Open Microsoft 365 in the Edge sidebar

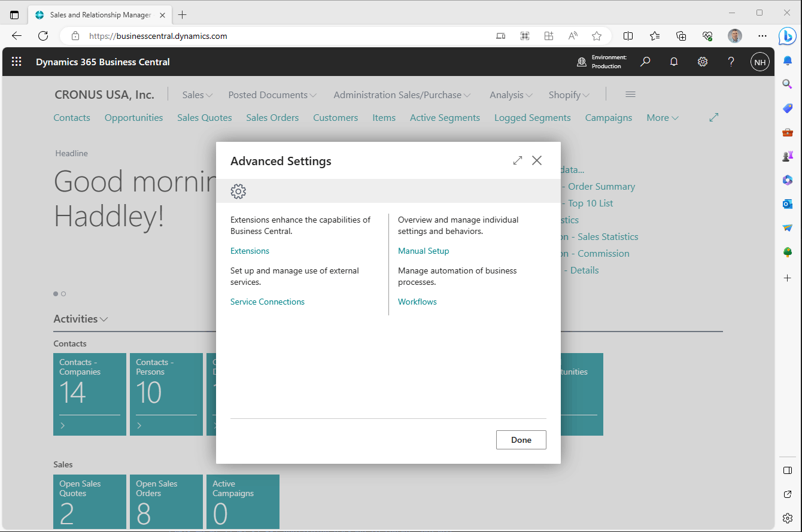[x=788, y=180]
